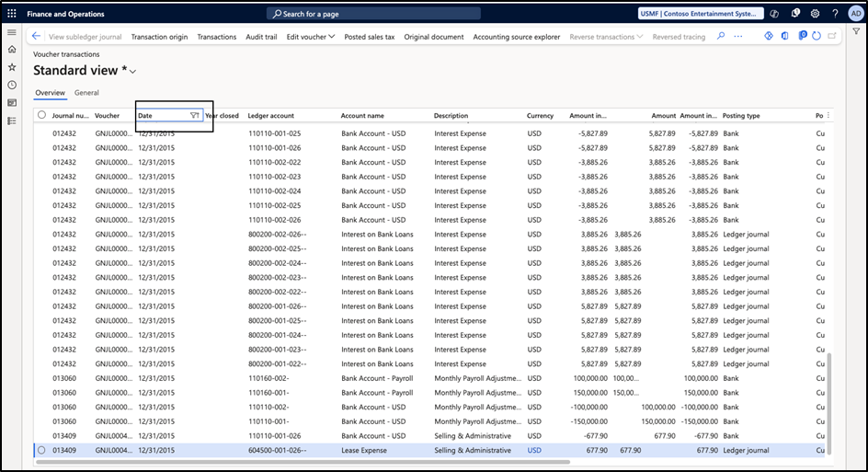The height and width of the screenshot is (472, 868).
Task: Open the app launcher waffle menu
Action: pos(12,14)
